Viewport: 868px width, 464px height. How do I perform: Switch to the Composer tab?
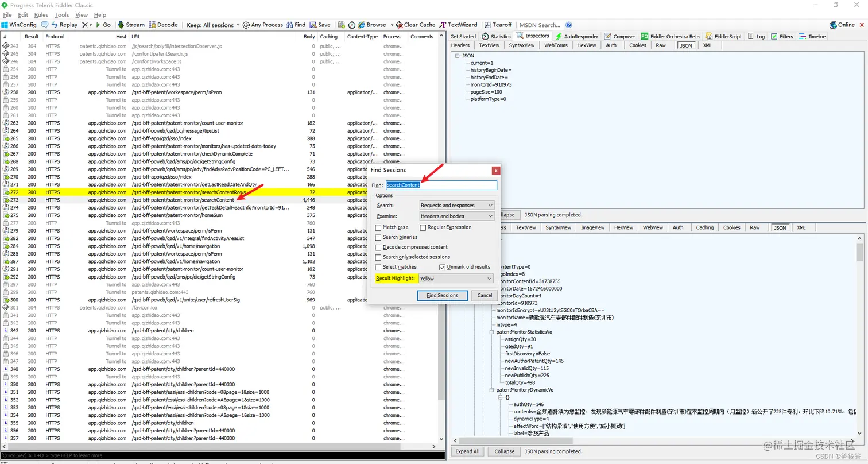click(619, 36)
